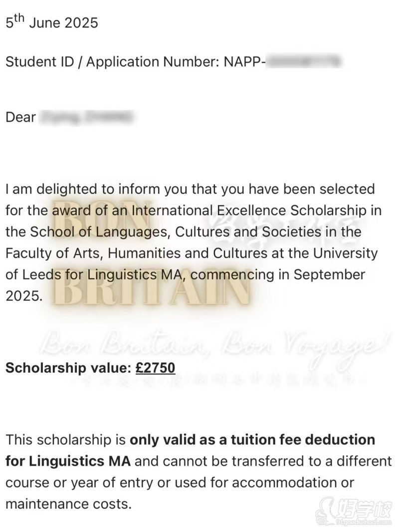Click the "maintenance costs." text at the bottom
The image size is (399, 532).
(x=68, y=504)
